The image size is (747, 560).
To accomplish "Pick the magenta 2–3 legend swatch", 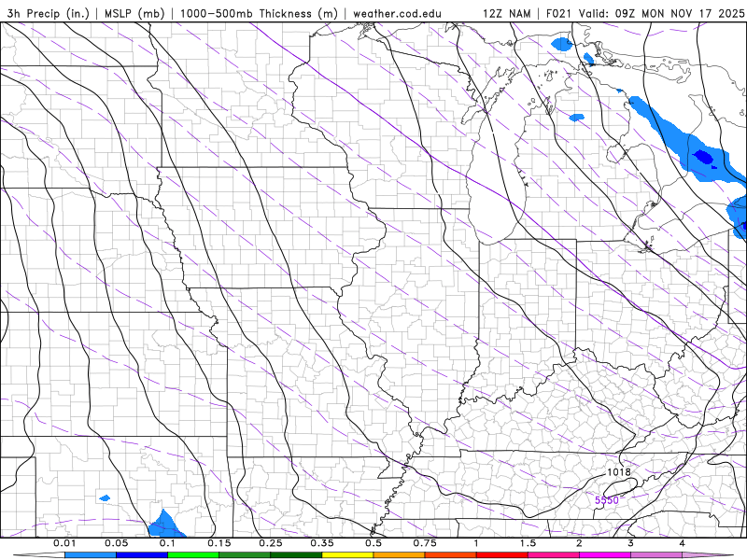I will click(x=605, y=555).
